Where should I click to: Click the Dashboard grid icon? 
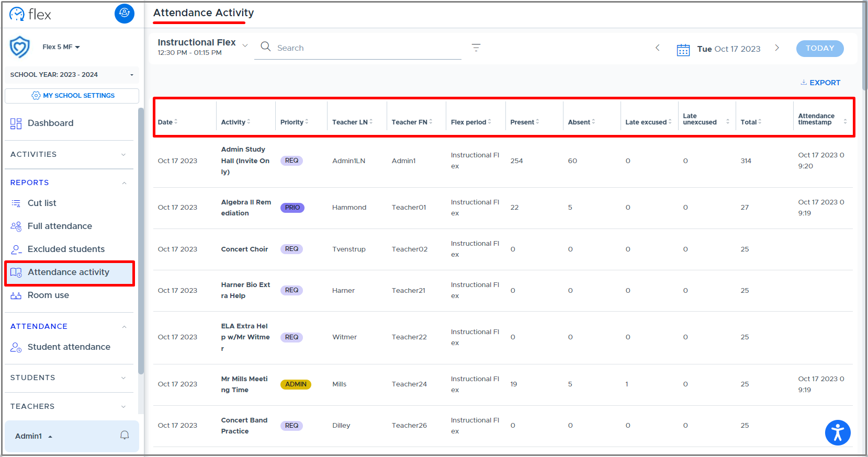(x=16, y=123)
